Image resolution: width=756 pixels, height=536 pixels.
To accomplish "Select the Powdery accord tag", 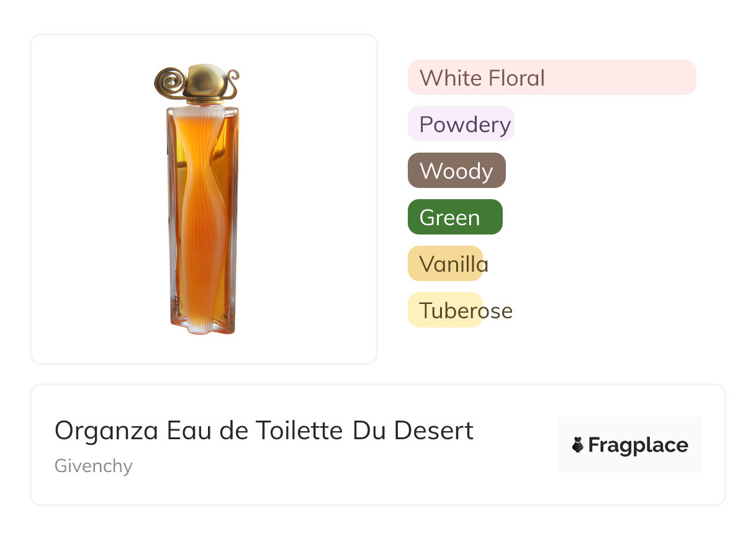I will [461, 124].
